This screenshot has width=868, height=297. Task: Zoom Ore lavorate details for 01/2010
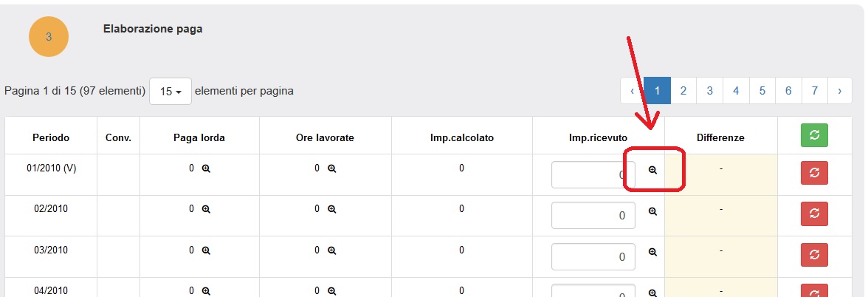[332, 168]
